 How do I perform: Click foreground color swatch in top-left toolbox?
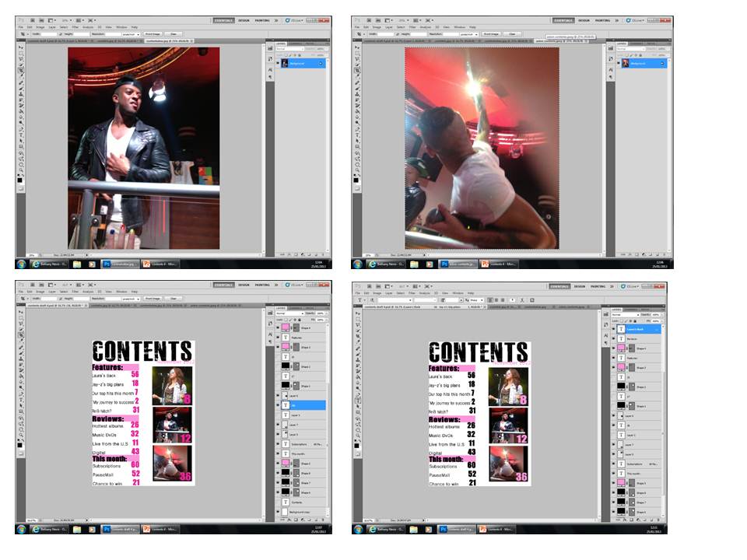(19, 180)
